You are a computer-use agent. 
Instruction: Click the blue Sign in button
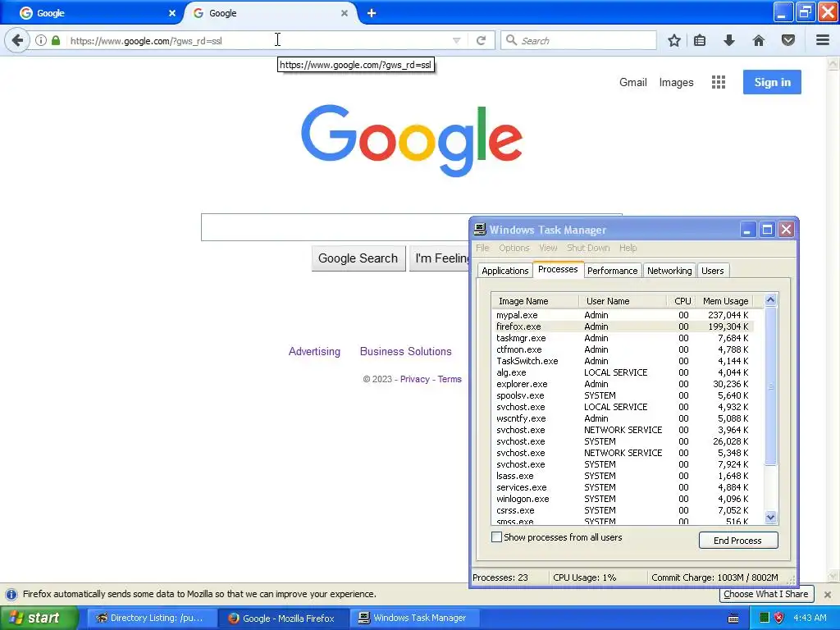772,82
